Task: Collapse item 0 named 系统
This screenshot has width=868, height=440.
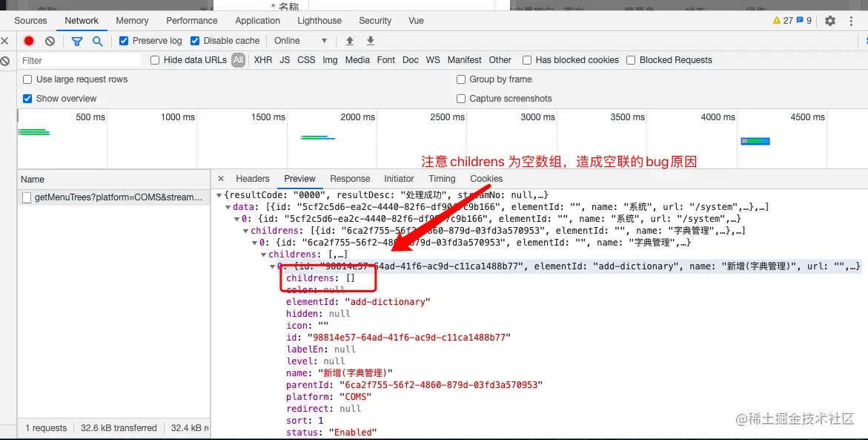Action: (237, 219)
